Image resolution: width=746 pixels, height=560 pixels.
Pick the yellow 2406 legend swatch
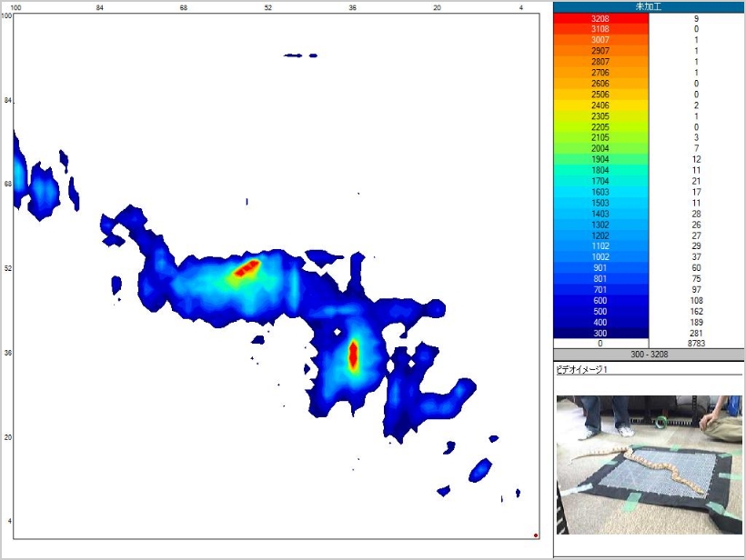pyautogui.click(x=600, y=105)
